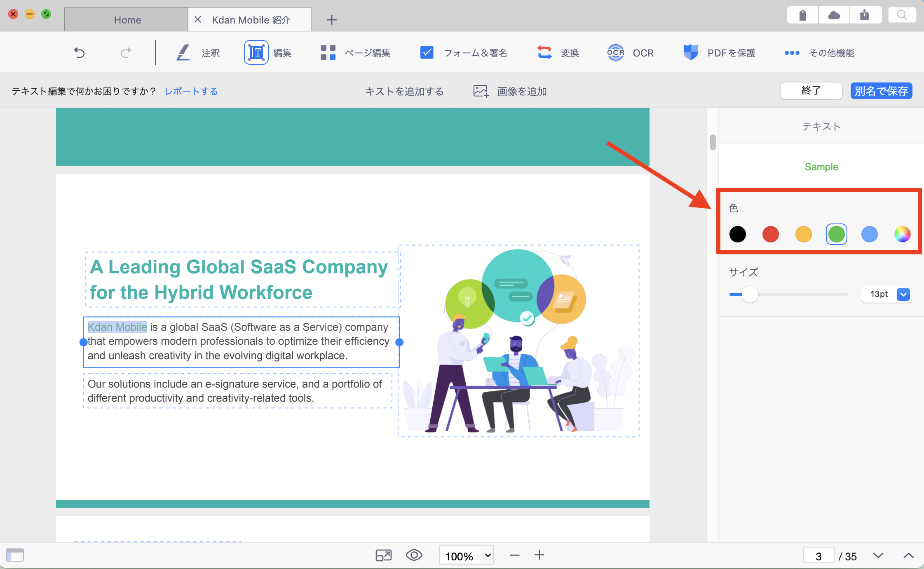Add a new tab with plus
Image resolution: width=924 pixels, height=569 pixels.
(x=331, y=19)
